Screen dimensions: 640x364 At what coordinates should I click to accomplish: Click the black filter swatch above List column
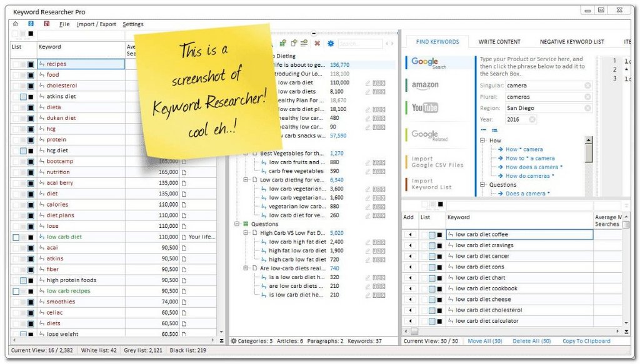click(31, 34)
